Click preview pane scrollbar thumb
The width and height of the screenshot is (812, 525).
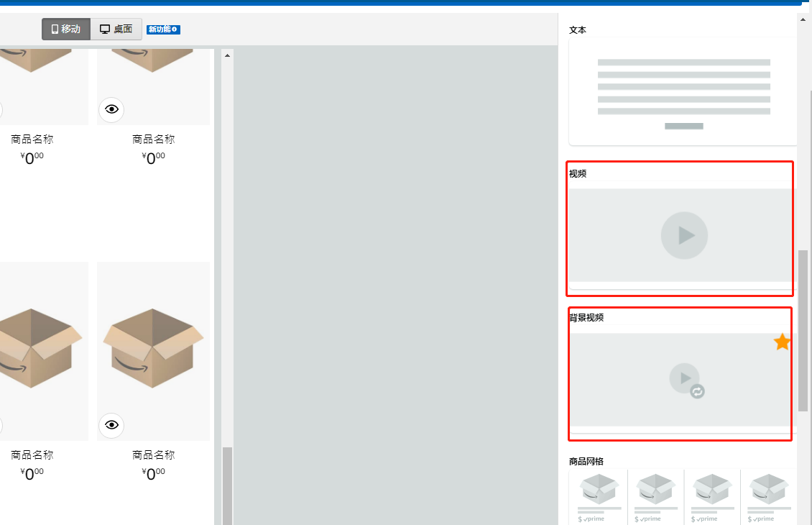pos(227,485)
